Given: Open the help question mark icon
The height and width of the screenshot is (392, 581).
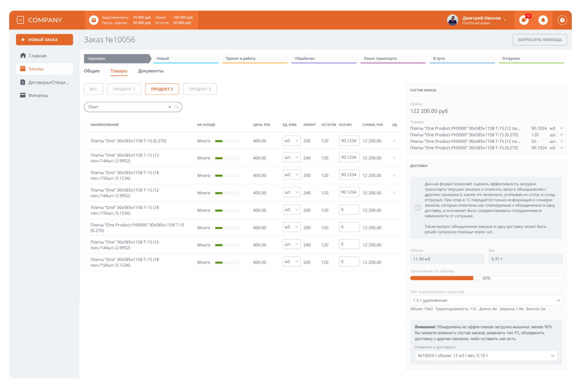Looking at the screenshot, I should pyautogui.click(x=562, y=20).
